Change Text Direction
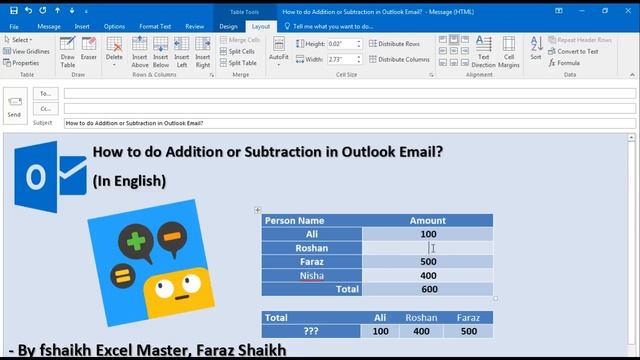The height and width of the screenshot is (360, 640). point(484,52)
